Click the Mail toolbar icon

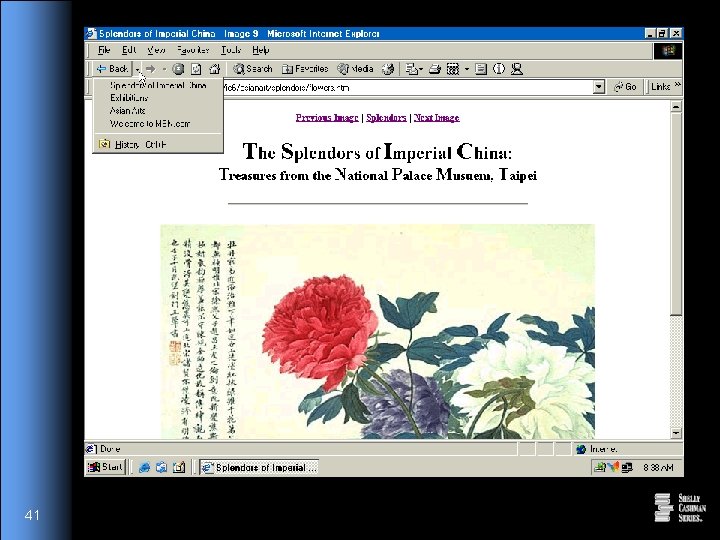(414, 69)
